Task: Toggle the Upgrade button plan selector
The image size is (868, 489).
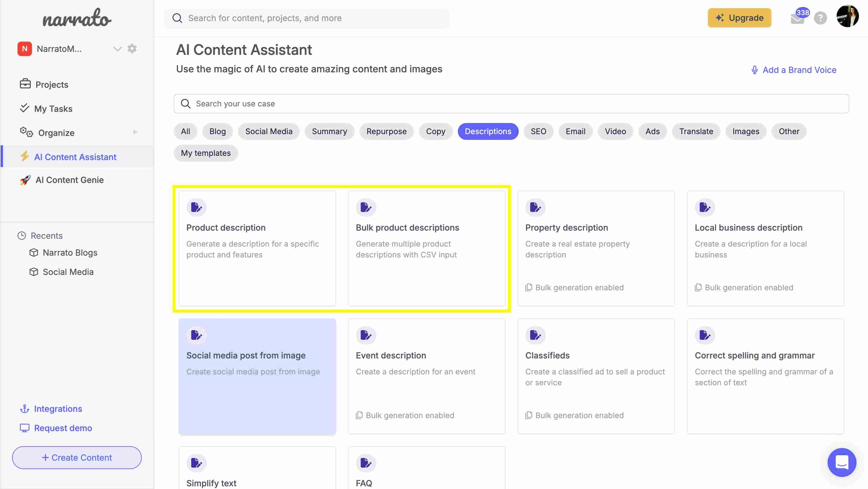Action: pos(739,18)
